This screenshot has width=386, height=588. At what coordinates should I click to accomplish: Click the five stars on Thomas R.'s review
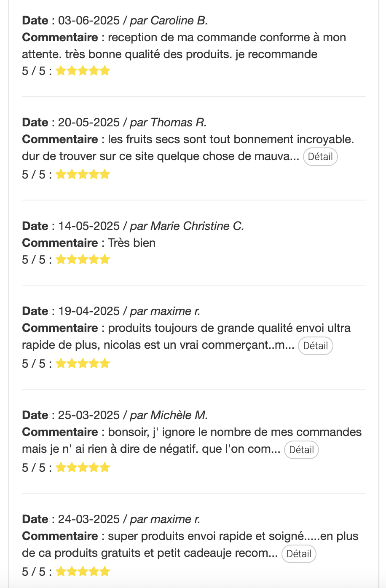(83, 174)
